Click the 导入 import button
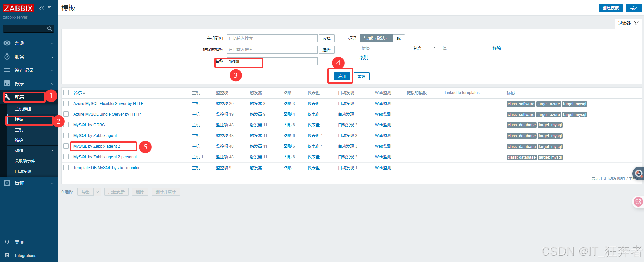This screenshot has height=262, width=644. pos(634,8)
